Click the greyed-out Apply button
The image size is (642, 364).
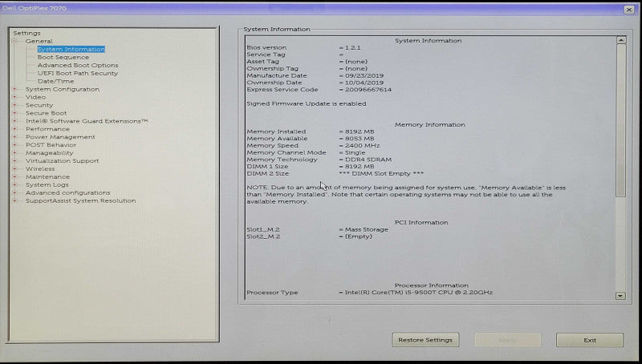pos(508,340)
